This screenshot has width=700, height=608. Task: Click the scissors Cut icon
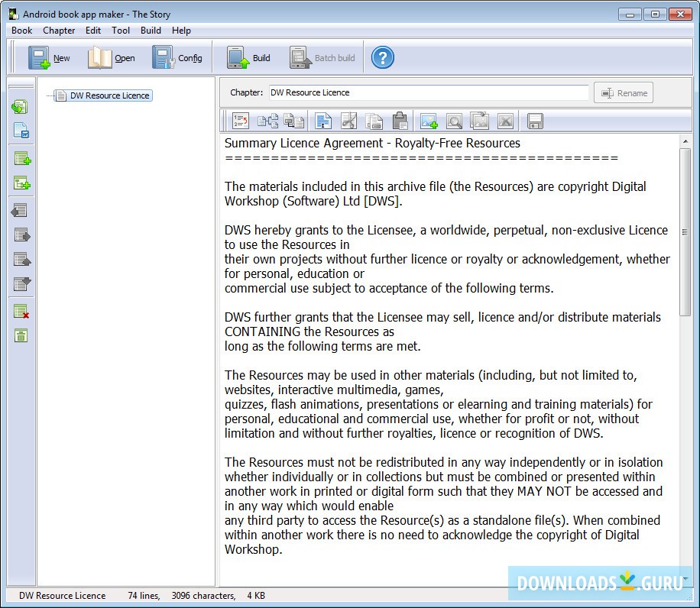coord(348,121)
